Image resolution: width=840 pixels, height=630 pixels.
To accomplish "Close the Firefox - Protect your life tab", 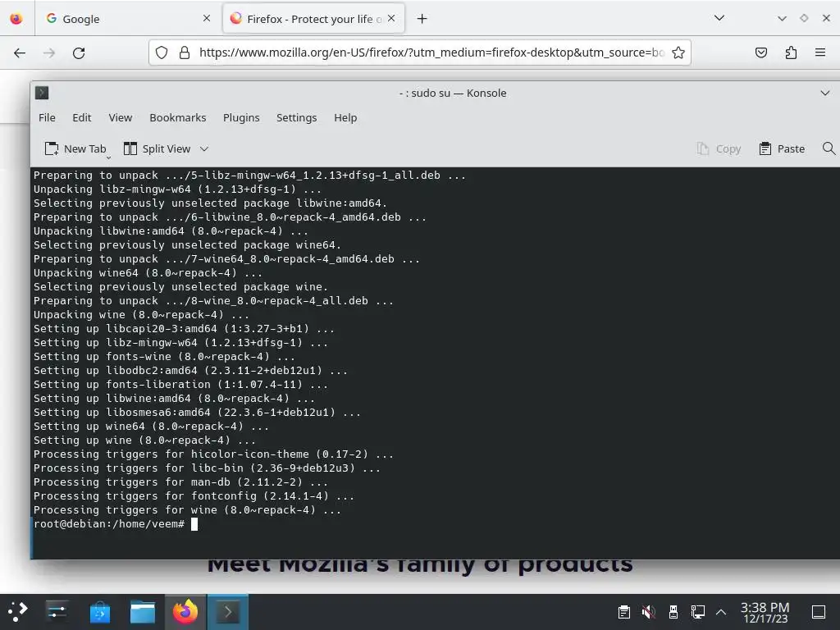I will point(391,18).
